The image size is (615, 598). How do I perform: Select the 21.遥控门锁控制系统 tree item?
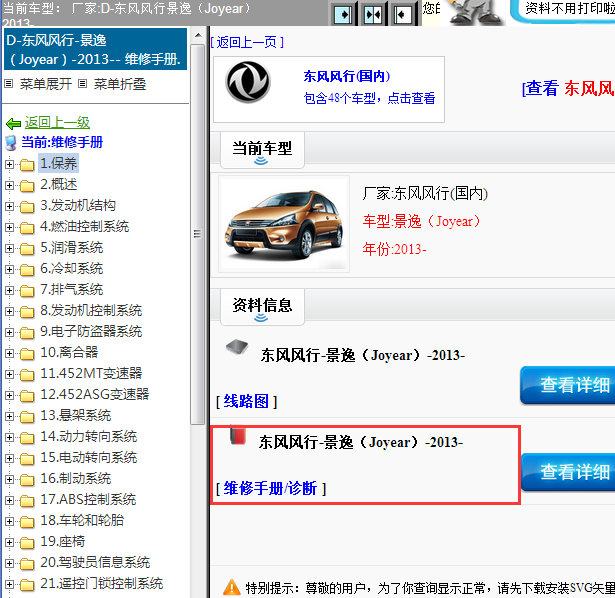(102, 583)
